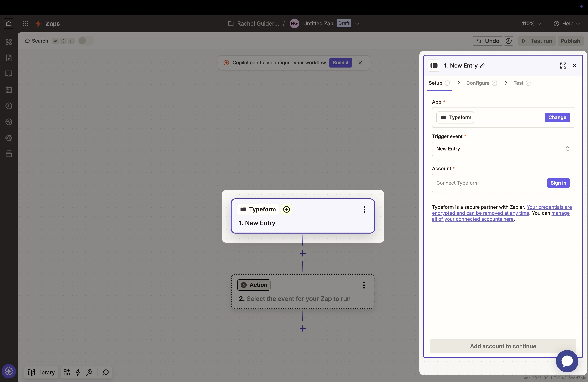Click the Publish button
This screenshot has width=588, height=382.
(x=570, y=41)
